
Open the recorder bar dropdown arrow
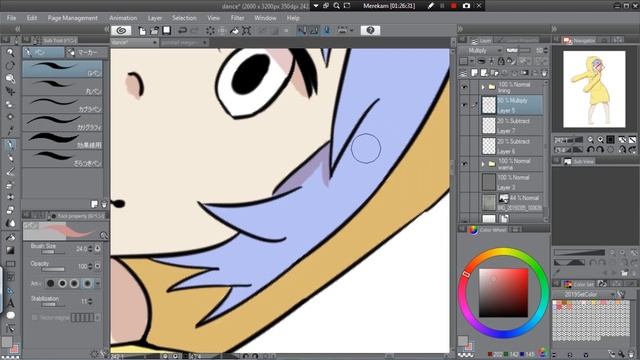point(316,6)
